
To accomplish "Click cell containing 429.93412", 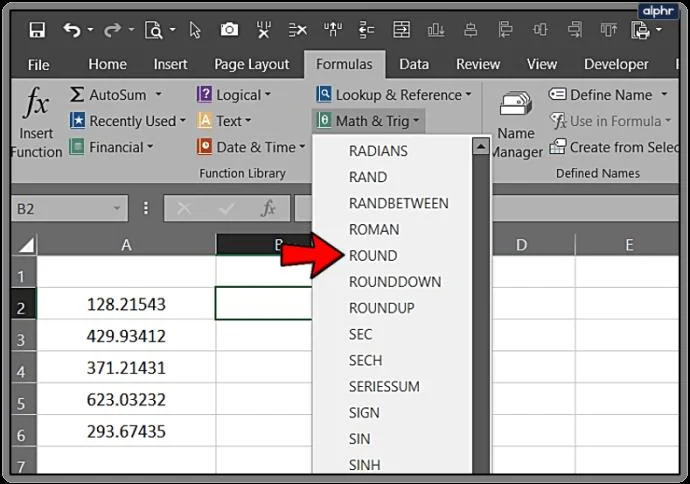I will click(127, 336).
